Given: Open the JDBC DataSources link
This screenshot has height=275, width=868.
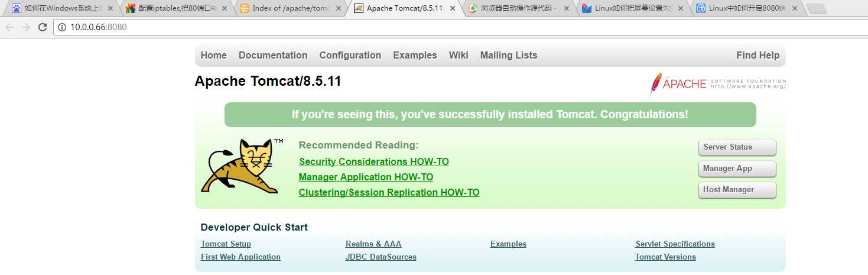Looking at the screenshot, I should 381,257.
